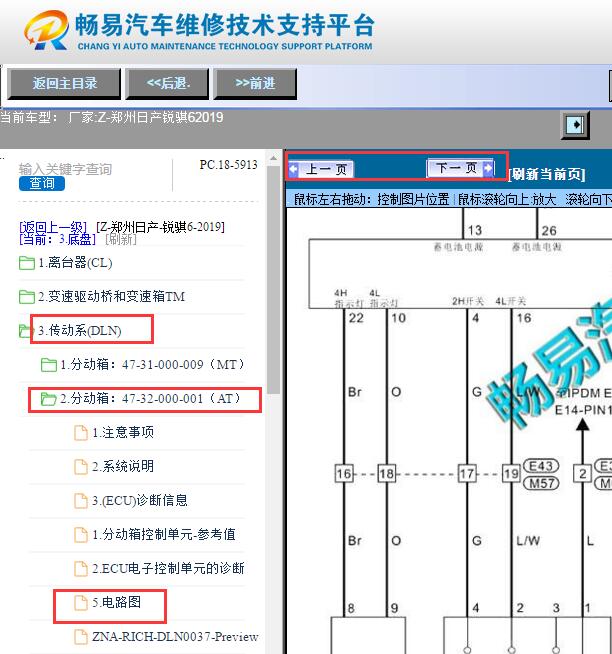Click the PC.18-5913 text
Viewport: 612px width, 654px height.
click(228, 165)
